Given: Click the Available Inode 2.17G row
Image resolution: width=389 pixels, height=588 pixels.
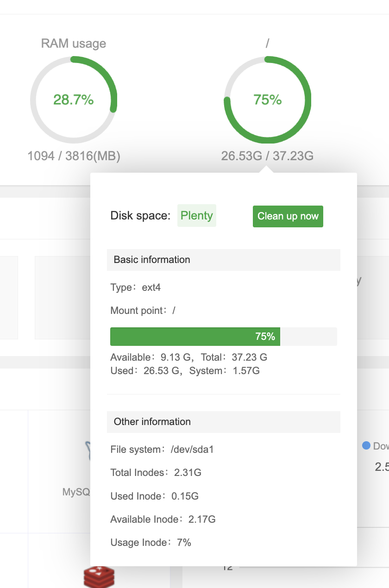Looking at the screenshot, I should pos(163,519).
